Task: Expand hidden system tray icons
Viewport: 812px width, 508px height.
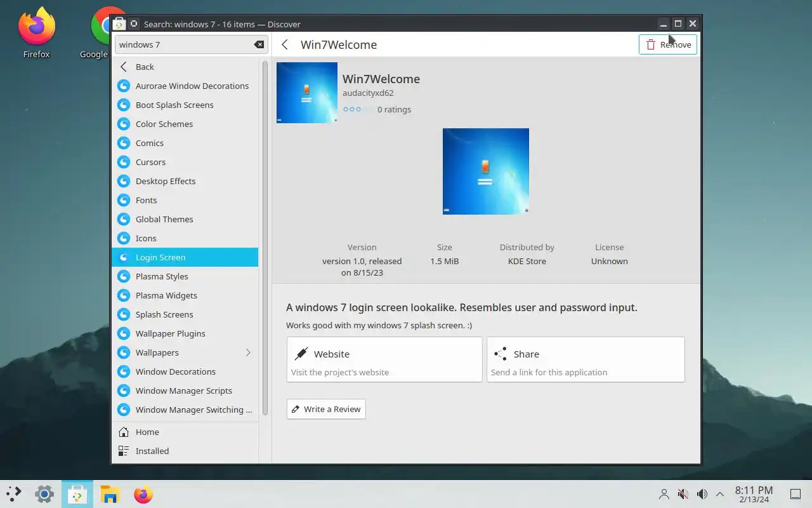Action: click(x=720, y=494)
